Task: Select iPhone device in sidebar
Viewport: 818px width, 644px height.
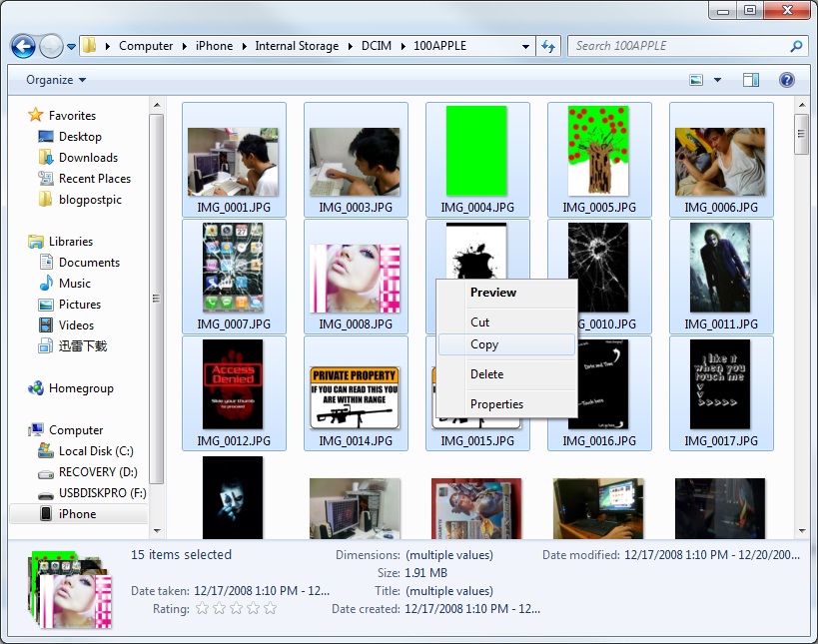Action: pos(78,513)
